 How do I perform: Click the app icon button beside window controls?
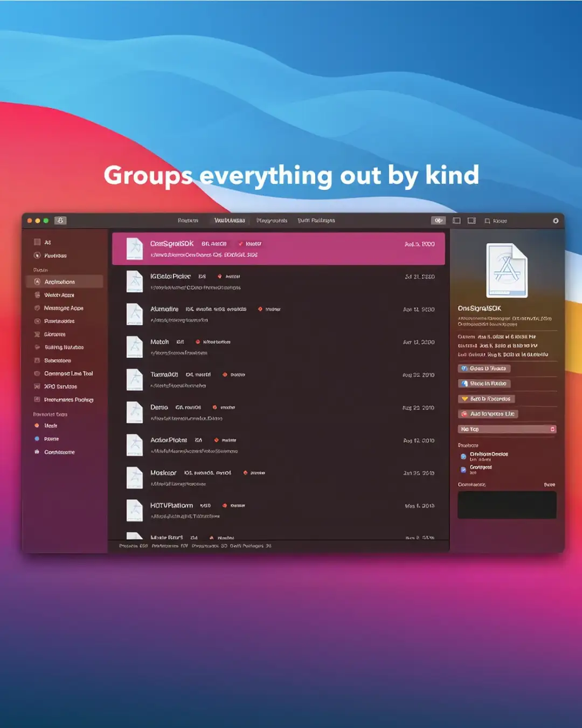(60, 221)
